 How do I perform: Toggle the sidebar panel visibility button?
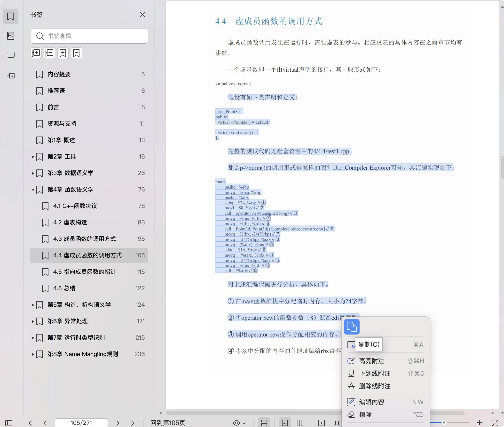click(x=9, y=423)
